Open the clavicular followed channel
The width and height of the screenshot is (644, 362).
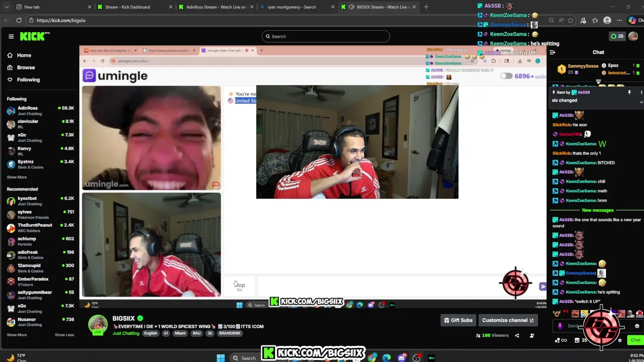pyautogui.click(x=40, y=124)
